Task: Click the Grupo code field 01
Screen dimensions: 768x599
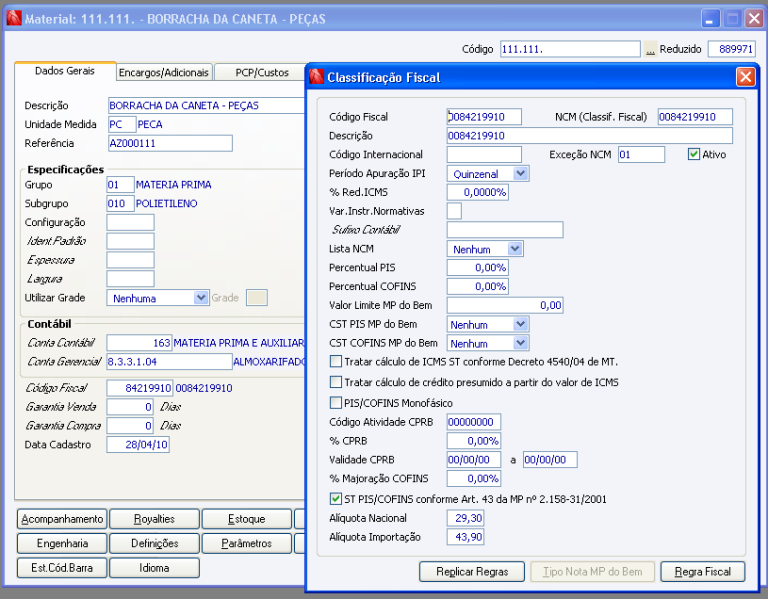Action: tap(120, 185)
